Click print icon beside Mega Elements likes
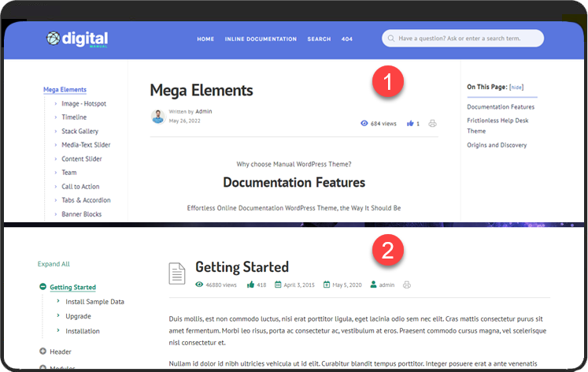Screen dimensions: 588x372 pyautogui.click(x=432, y=124)
